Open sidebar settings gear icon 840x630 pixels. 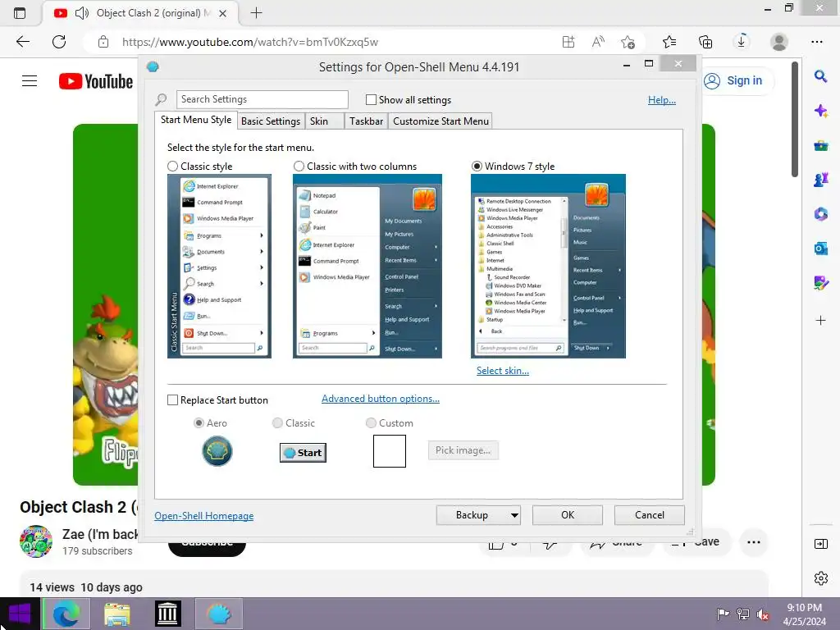820,578
